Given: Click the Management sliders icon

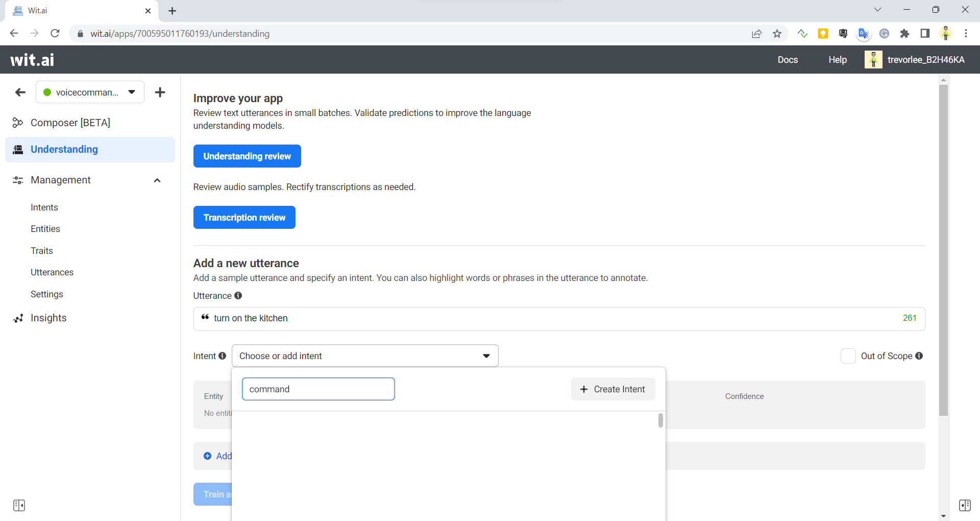Looking at the screenshot, I should (17, 180).
